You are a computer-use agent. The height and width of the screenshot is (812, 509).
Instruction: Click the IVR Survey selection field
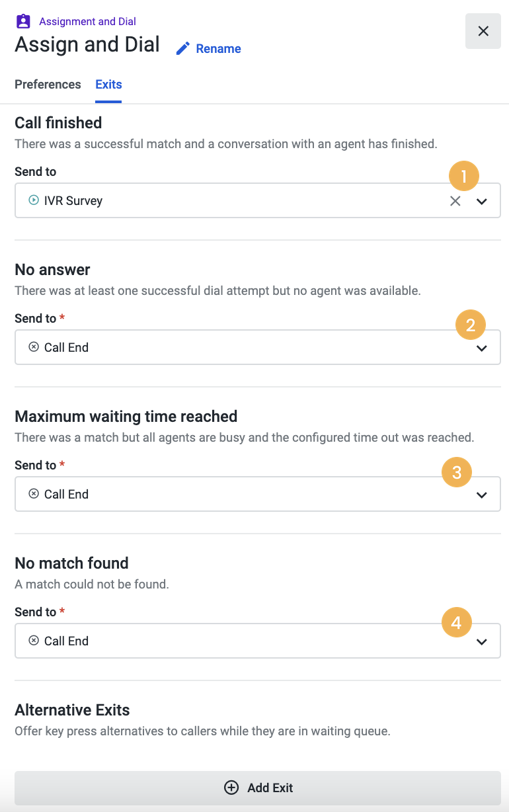[258, 200]
